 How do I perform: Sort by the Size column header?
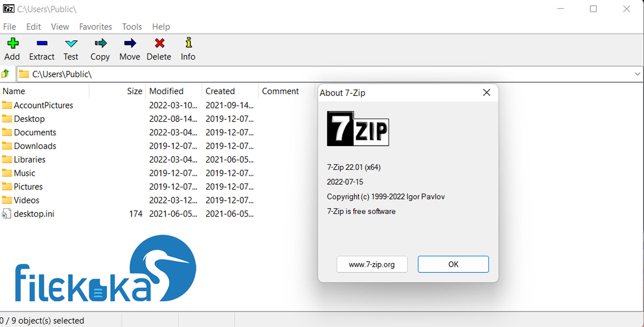[117, 91]
